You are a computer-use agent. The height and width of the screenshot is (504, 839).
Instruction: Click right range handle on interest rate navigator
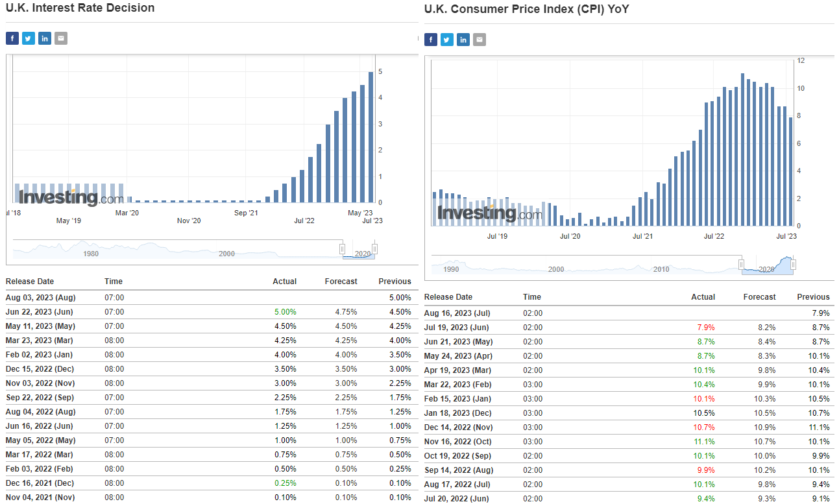coord(374,249)
